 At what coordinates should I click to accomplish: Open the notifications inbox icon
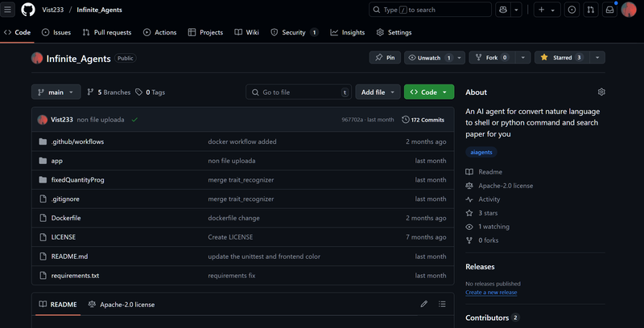pos(610,10)
